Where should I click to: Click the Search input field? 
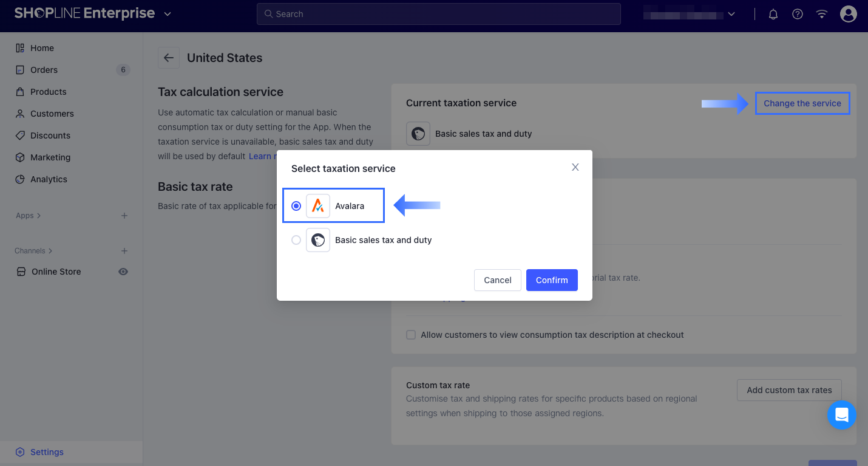tap(439, 14)
